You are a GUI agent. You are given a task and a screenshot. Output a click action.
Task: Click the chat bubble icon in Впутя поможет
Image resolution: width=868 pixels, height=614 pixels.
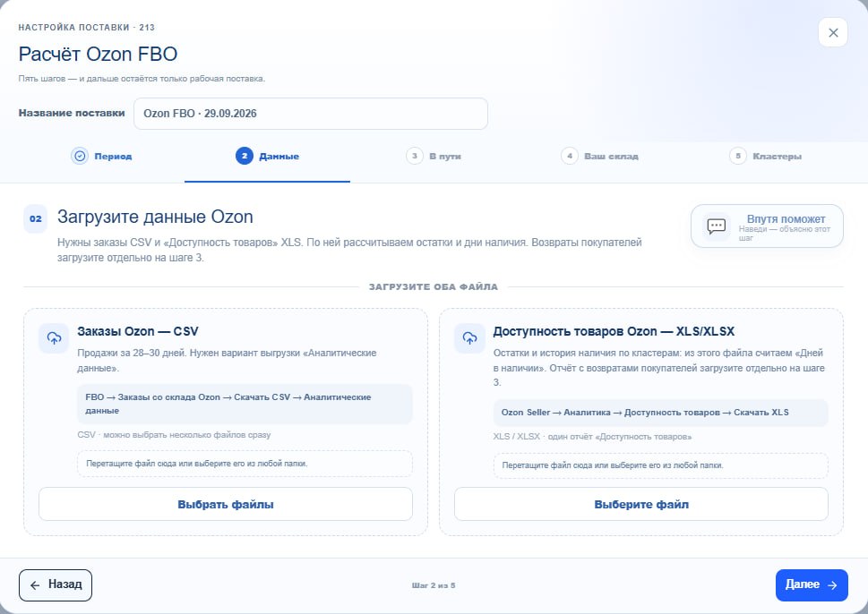point(717,226)
